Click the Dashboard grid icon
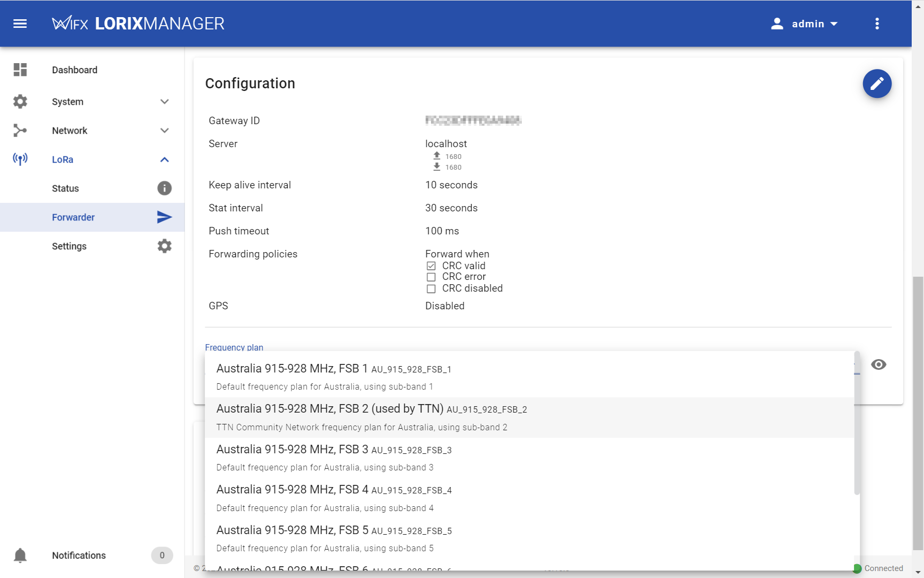Image resolution: width=924 pixels, height=578 pixels. pyautogui.click(x=20, y=70)
